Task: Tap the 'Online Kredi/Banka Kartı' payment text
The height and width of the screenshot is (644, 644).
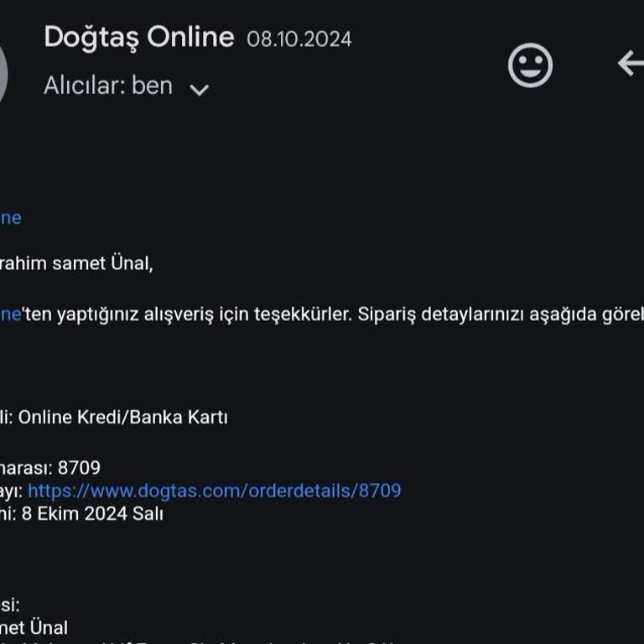Action: click(x=122, y=418)
